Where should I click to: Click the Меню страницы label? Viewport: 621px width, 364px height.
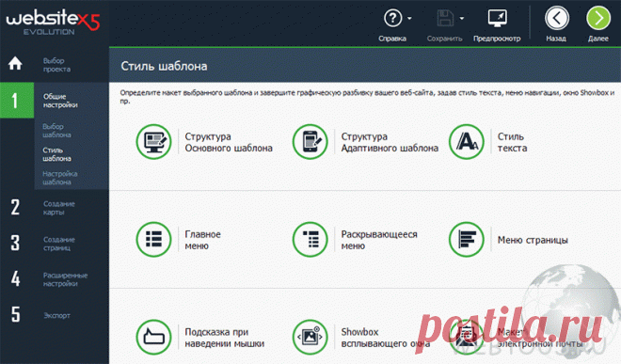pos(533,240)
